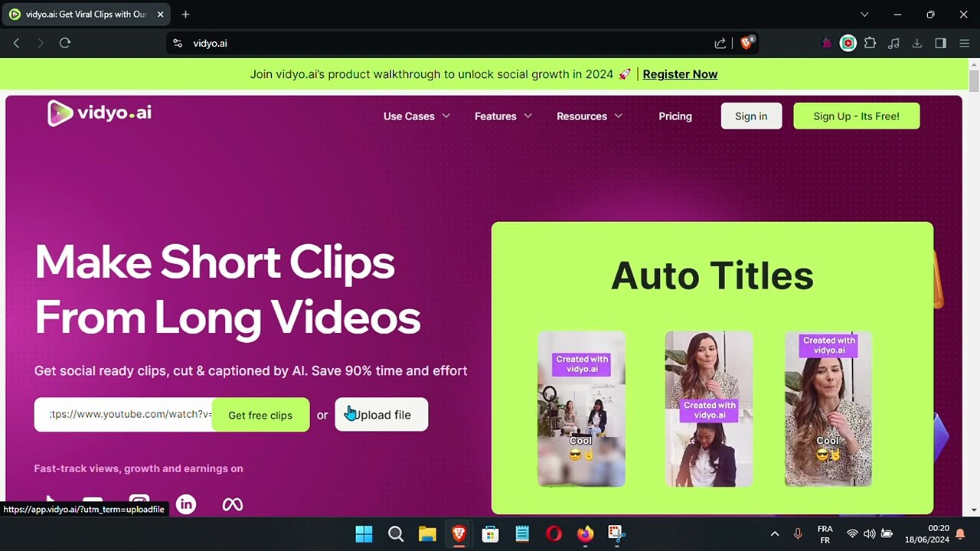Click the Sign in button
The width and height of the screenshot is (980, 551).
(751, 116)
